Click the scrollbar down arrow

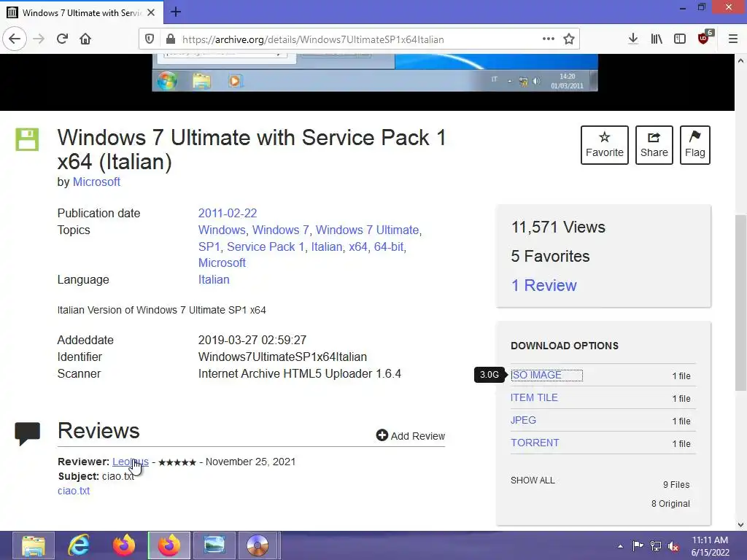point(740,525)
